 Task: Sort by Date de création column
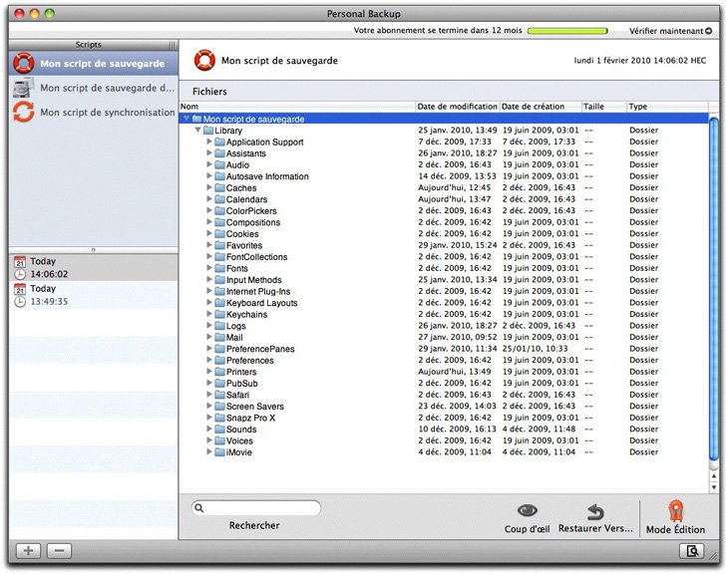(x=541, y=107)
